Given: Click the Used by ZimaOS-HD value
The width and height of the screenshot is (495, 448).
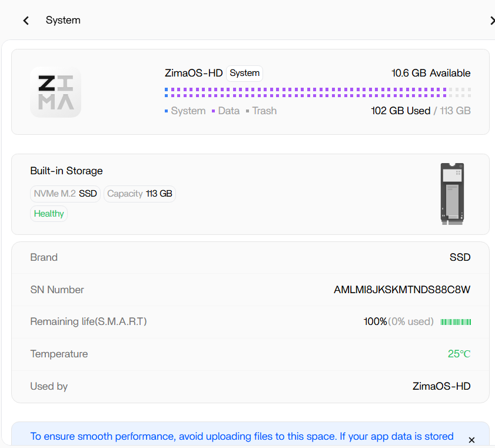Looking at the screenshot, I should pyautogui.click(x=441, y=386).
